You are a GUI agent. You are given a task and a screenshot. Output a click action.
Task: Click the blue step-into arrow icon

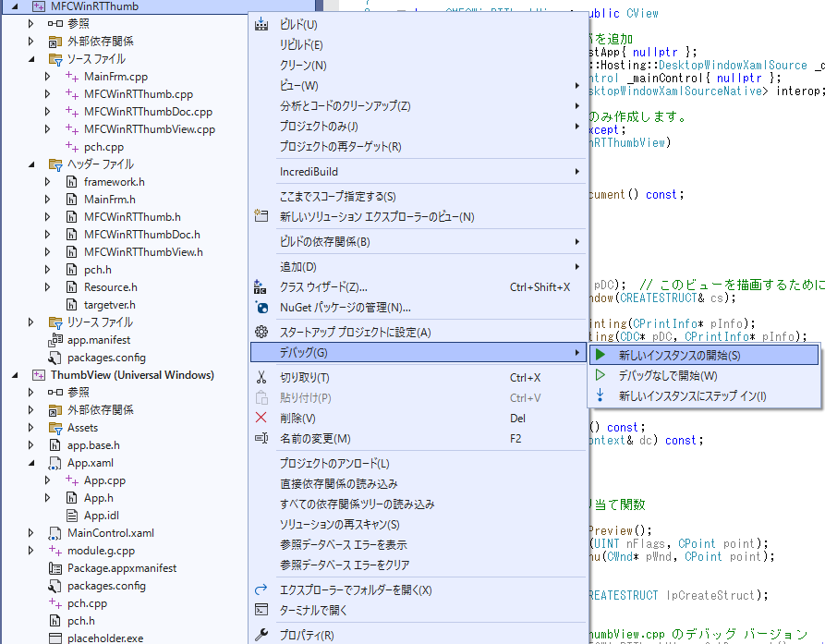pyautogui.click(x=601, y=395)
